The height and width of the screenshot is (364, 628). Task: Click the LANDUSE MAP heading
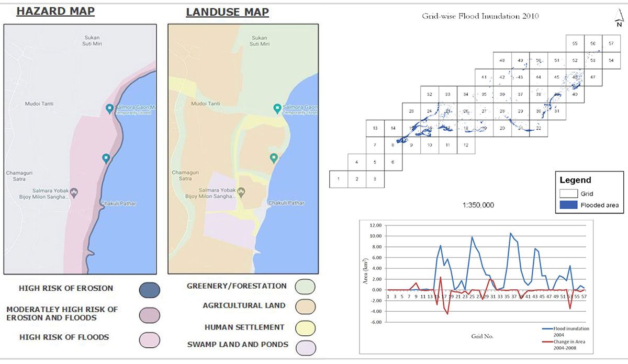[227, 12]
